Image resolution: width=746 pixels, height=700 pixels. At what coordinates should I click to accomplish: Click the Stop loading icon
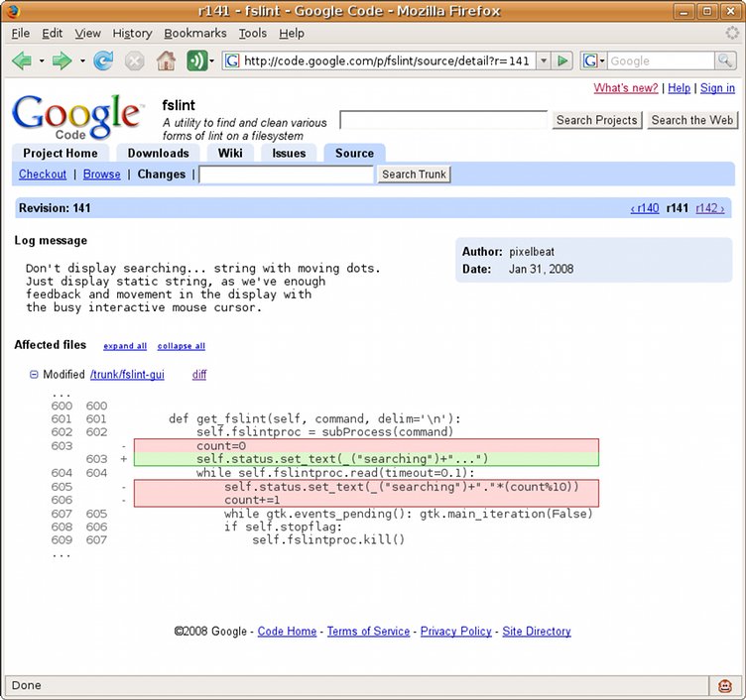[134, 60]
